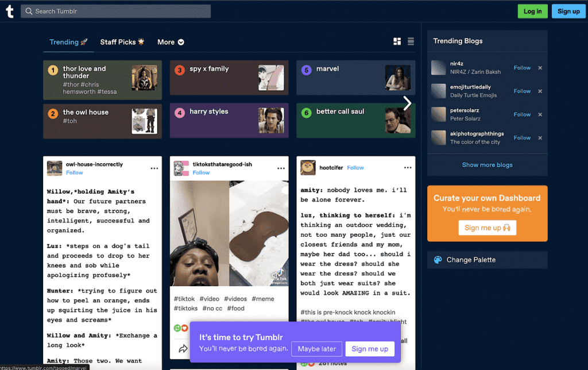The height and width of the screenshot is (370, 588).
Task: Open trending topic better call saul
Action: pos(356,121)
